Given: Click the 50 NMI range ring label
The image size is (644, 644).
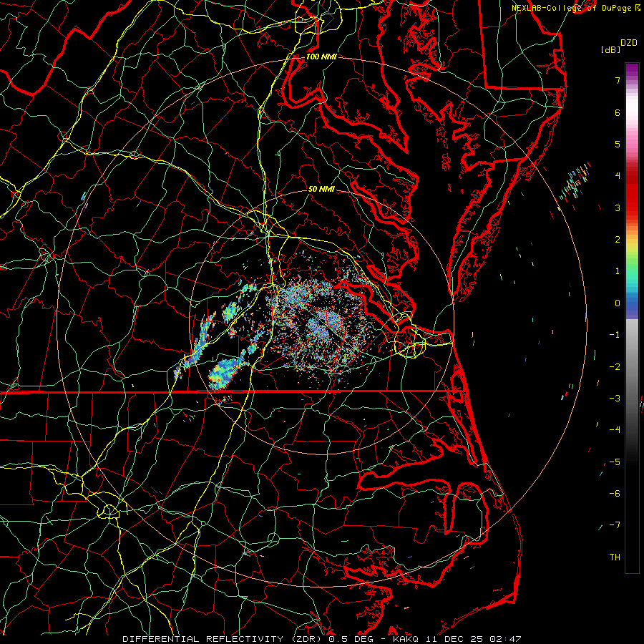Looking at the screenshot, I should tap(321, 189).
